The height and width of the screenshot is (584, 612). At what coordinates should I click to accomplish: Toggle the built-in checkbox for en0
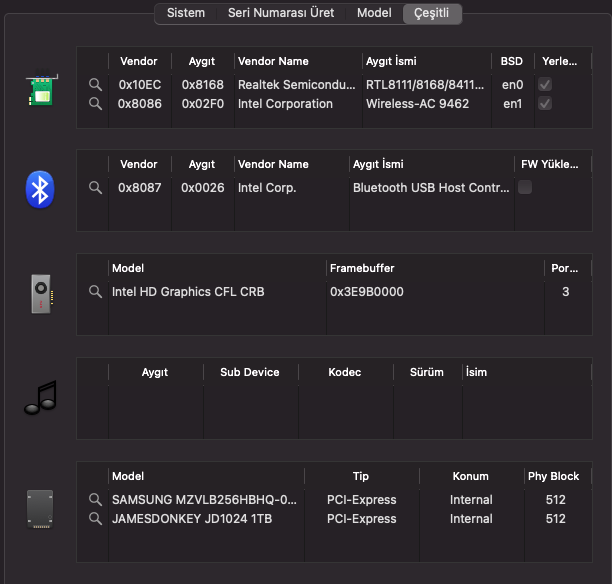coord(545,85)
